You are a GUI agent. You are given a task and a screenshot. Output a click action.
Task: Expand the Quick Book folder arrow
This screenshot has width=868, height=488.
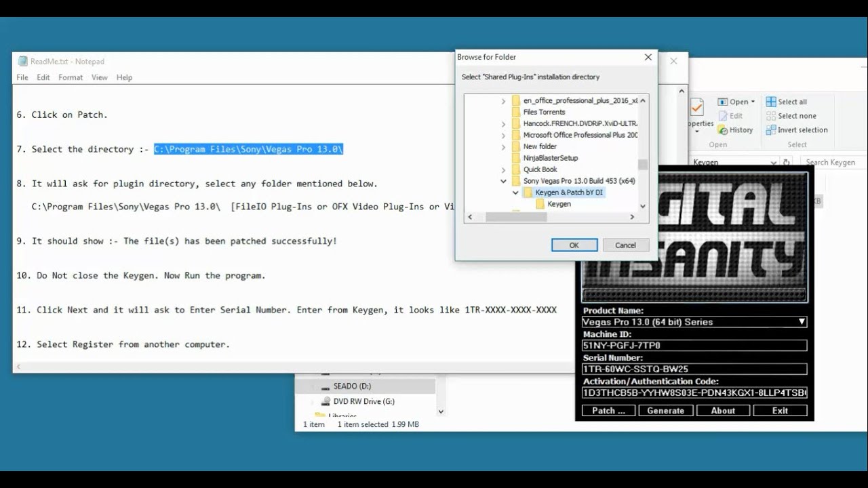(x=503, y=170)
